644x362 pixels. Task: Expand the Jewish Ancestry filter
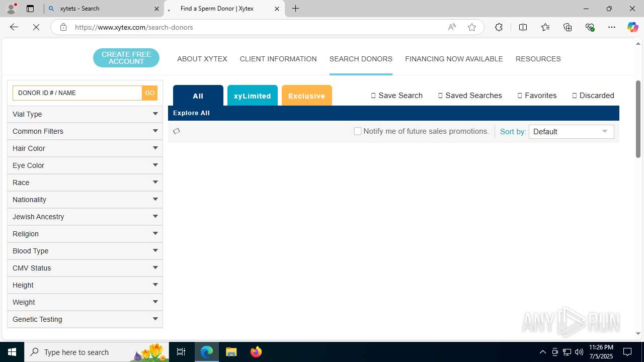tap(85, 217)
